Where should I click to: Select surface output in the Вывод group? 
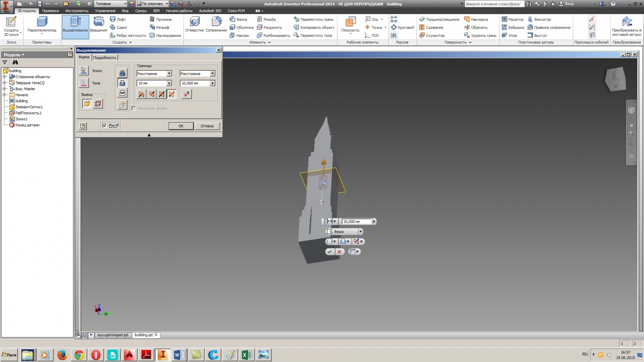tap(98, 104)
